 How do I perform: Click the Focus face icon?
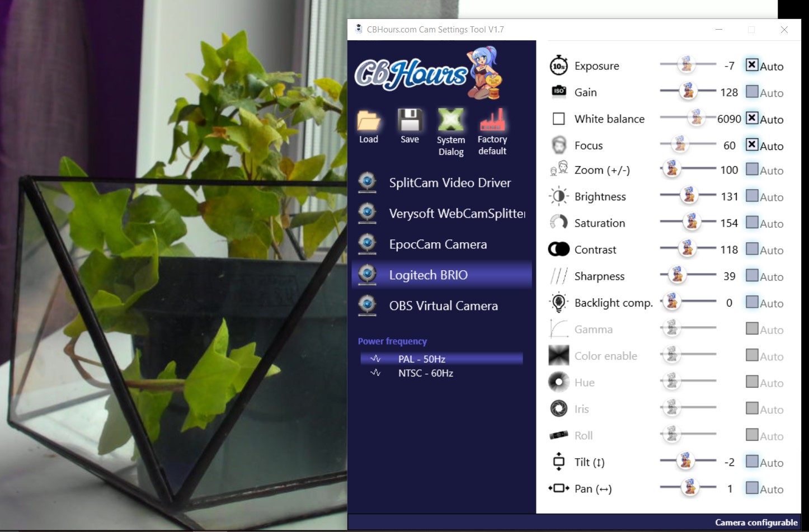(558, 145)
